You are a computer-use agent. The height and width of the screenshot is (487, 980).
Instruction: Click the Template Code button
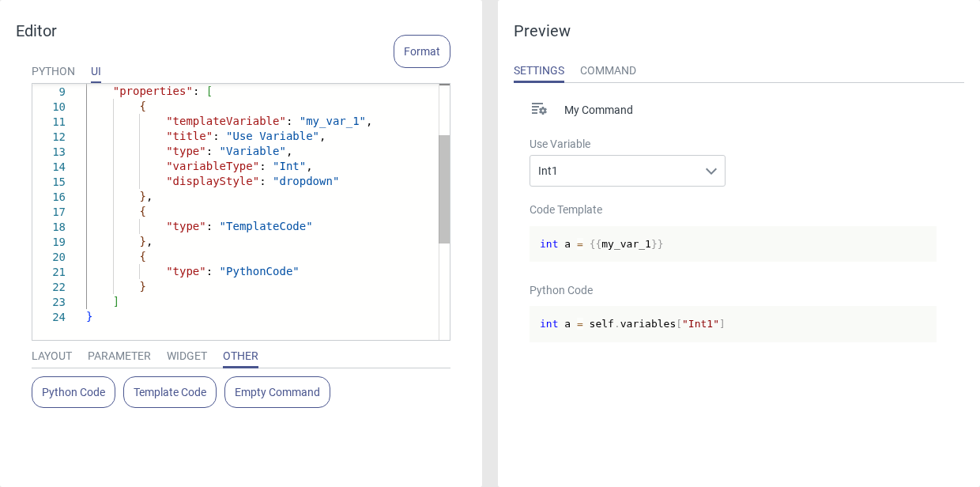170,392
